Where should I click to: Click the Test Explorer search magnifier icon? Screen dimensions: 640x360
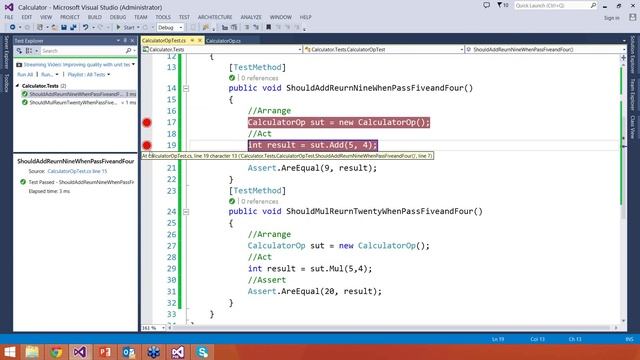[x=129, y=51]
